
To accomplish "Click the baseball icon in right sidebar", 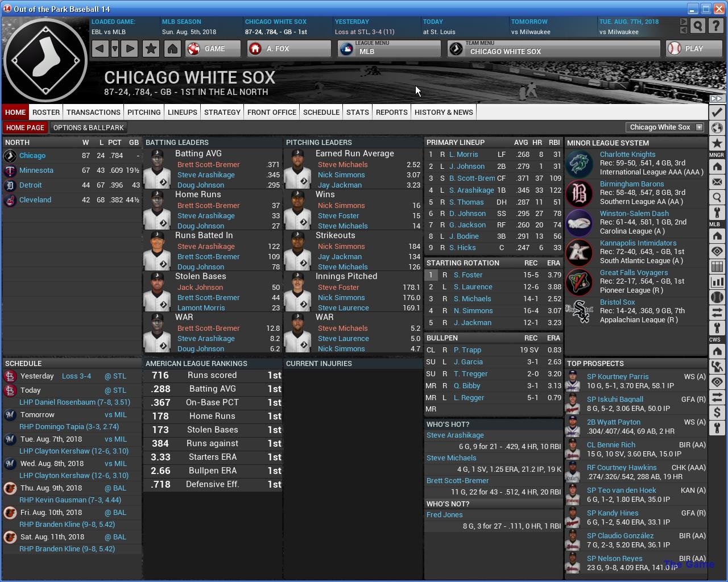I will click(717, 297).
